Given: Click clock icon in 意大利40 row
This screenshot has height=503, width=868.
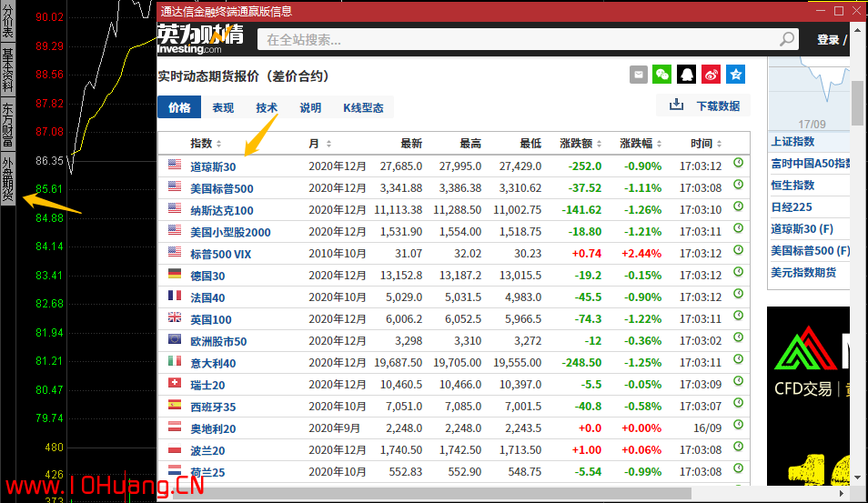Looking at the screenshot, I should [x=738, y=359].
